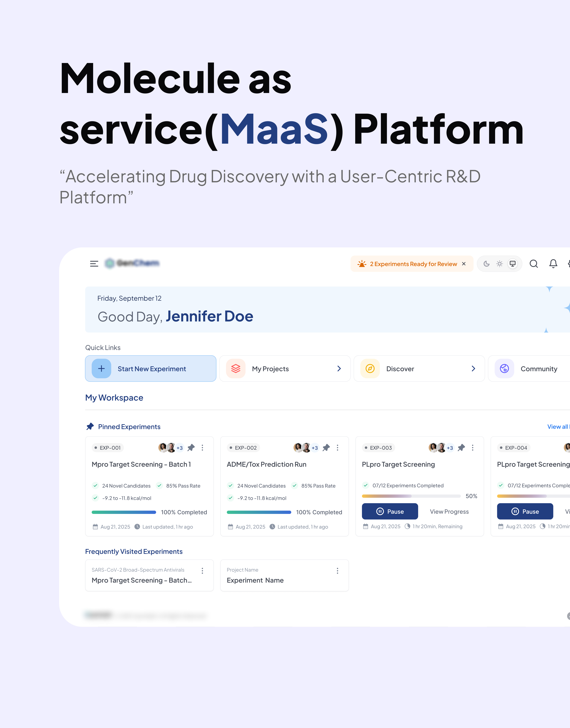Open options menu for Experiment Name card
570x728 pixels.
coord(337,571)
